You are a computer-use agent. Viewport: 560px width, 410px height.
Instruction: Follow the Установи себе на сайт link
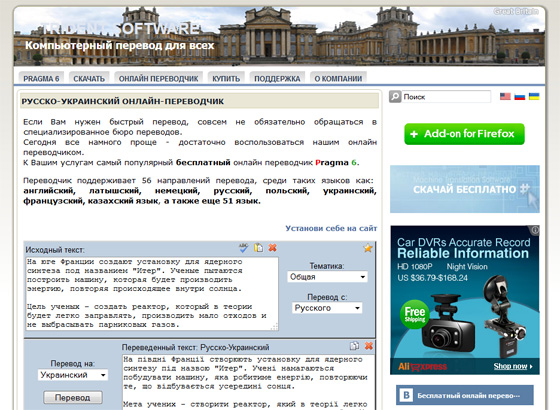click(331, 228)
